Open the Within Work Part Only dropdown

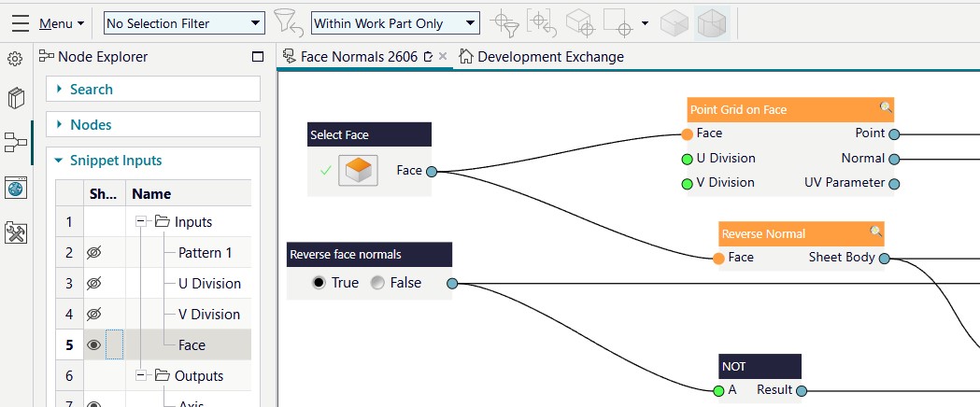[x=395, y=23]
